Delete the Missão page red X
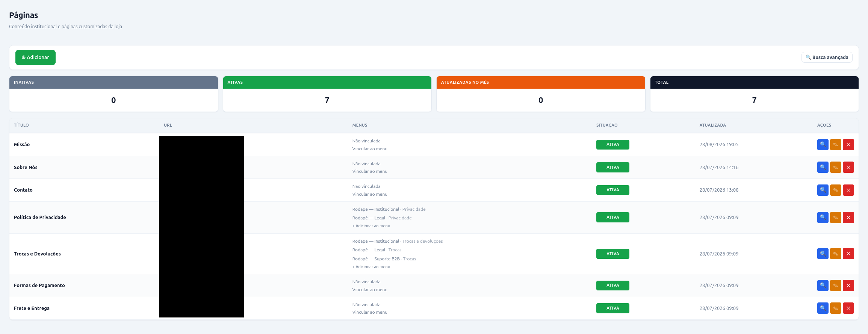Image resolution: width=868 pixels, height=334 pixels. tap(848, 145)
